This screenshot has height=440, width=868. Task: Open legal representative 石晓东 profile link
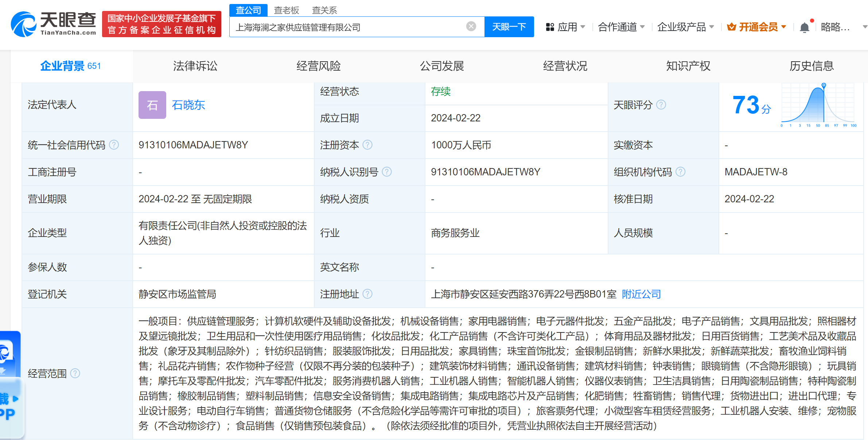tap(188, 105)
